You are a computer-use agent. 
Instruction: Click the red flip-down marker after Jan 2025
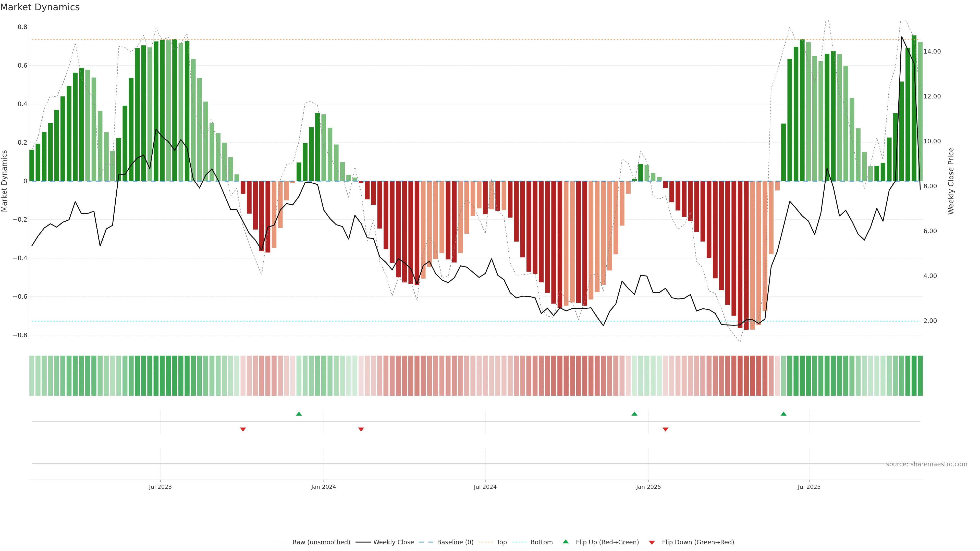(x=665, y=429)
